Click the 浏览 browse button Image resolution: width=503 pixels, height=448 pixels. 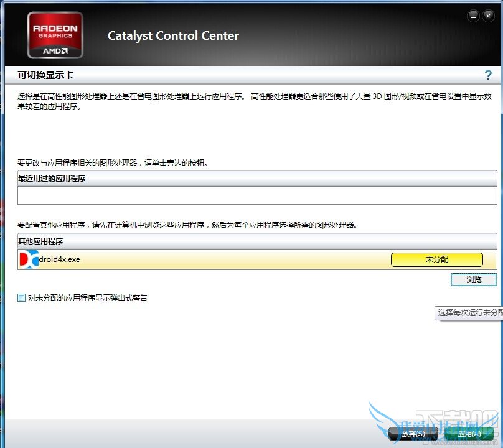click(474, 279)
